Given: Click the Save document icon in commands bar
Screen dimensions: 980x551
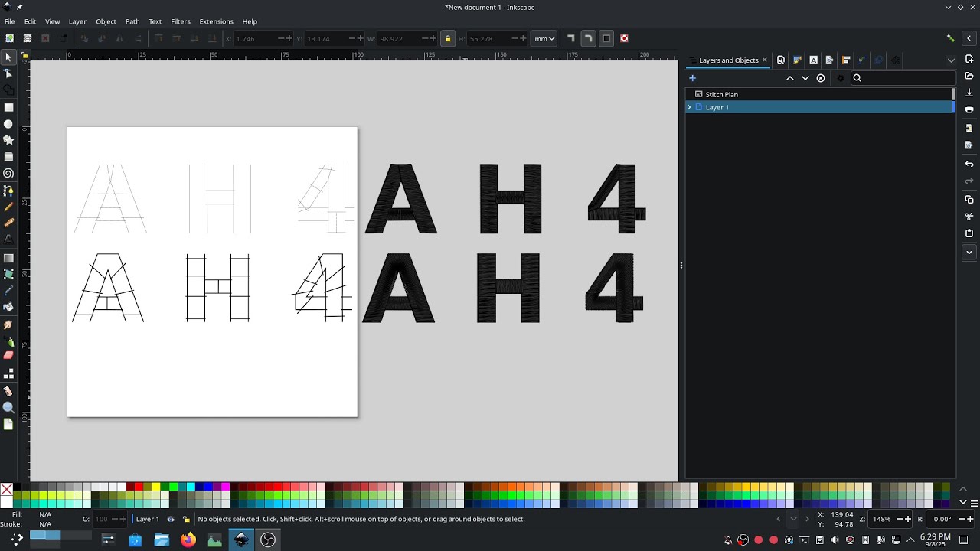Looking at the screenshot, I should 969,93.
